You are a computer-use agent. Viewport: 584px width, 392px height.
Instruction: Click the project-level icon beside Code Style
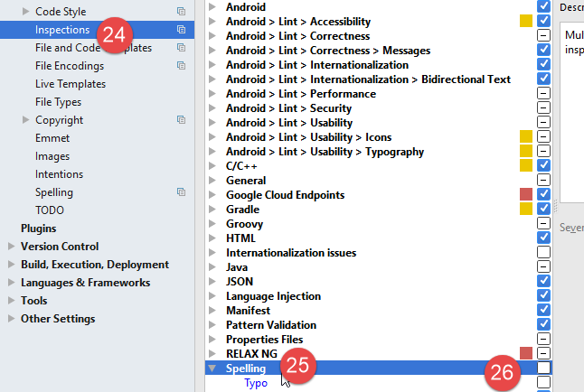tap(182, 12)
